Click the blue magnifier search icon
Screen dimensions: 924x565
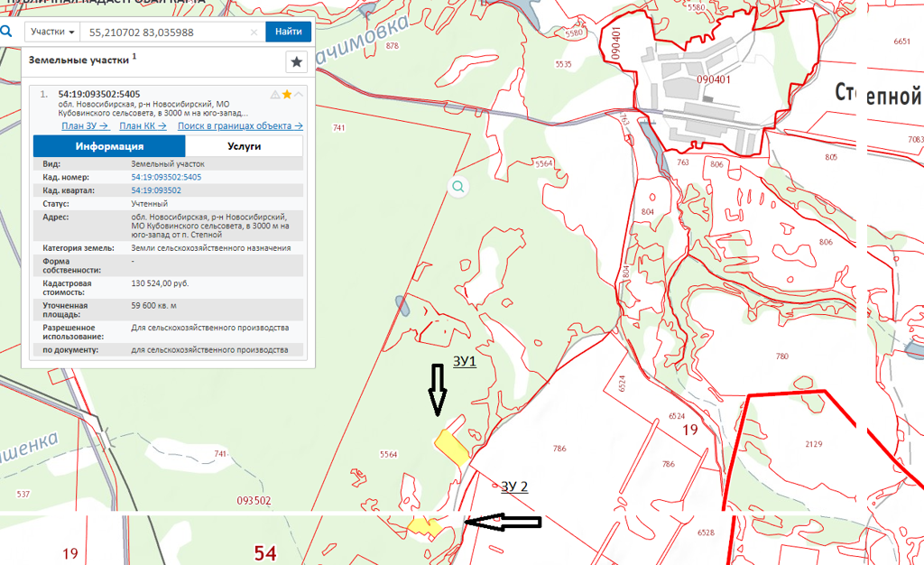pyautogui.click(x=6, y=32)
